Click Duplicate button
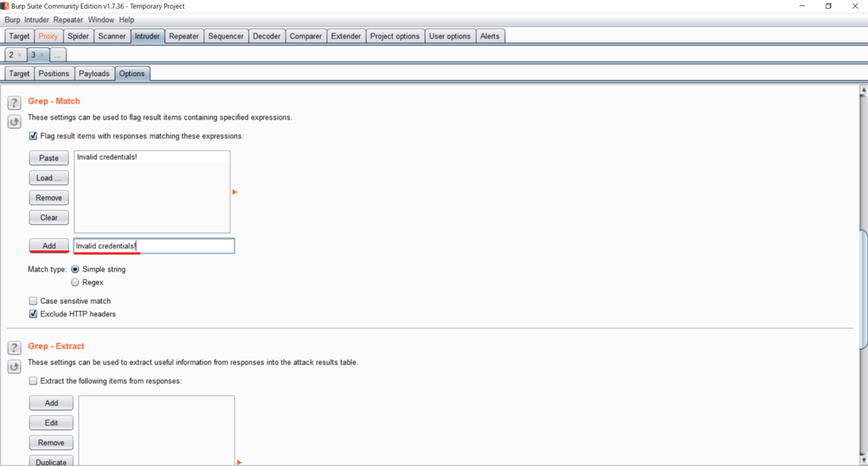The height and width of the screenshot is (466, 868). pos(51,462)
